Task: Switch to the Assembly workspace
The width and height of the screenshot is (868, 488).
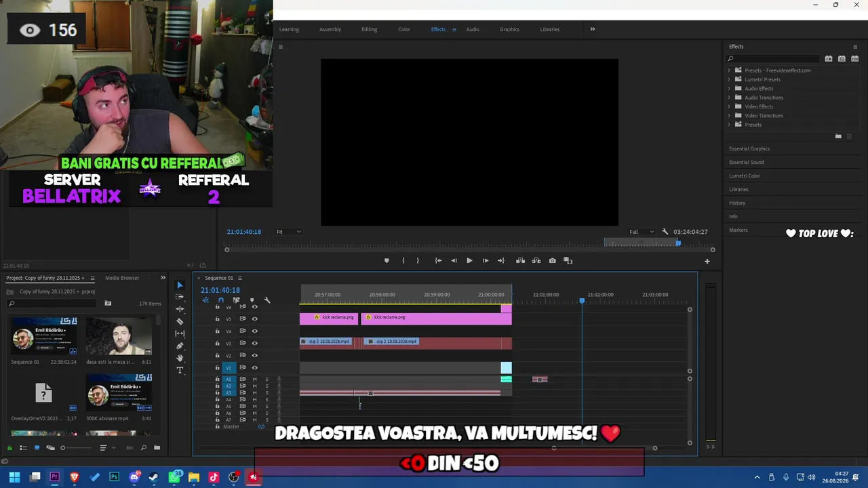Action: [330, 30]
